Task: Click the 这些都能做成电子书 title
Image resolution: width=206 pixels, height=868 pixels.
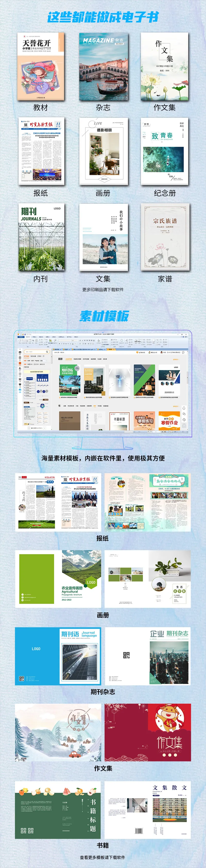Action: pos(103,17)
